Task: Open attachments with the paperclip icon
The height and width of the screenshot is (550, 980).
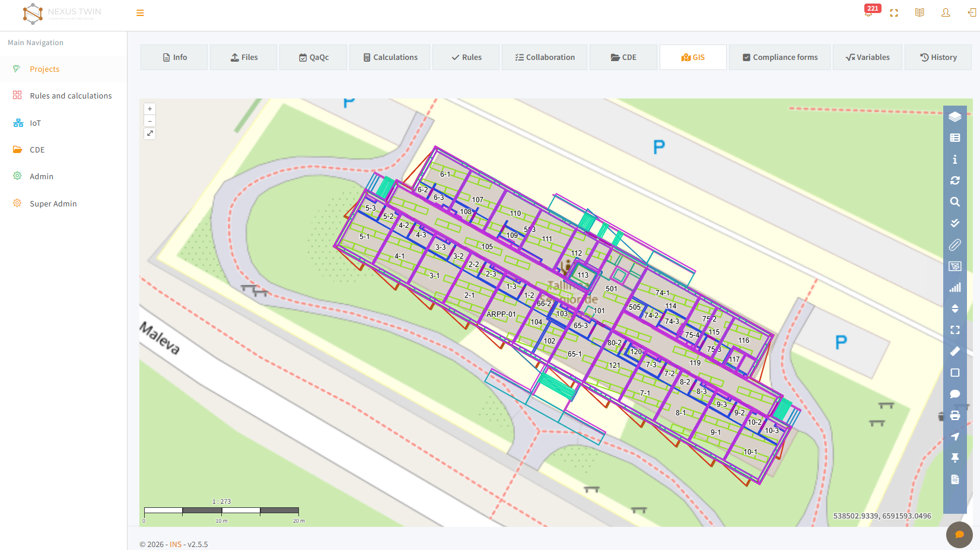Action: pos(954,244)
